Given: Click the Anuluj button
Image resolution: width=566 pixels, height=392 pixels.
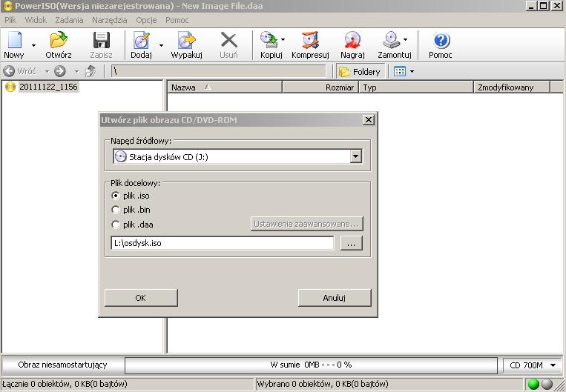Looking at the screenshot, I should [x=335, y=297].
